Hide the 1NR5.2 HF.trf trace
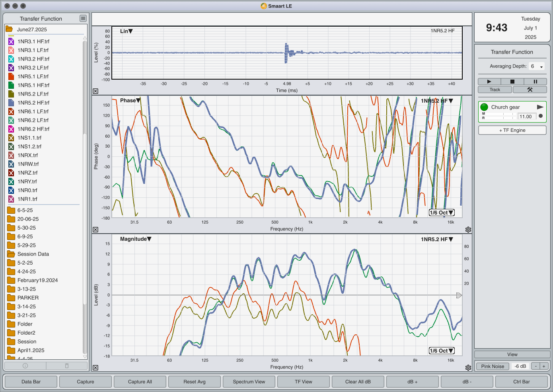The height and width of the screenshot is (392, 553). pos(11,103)
